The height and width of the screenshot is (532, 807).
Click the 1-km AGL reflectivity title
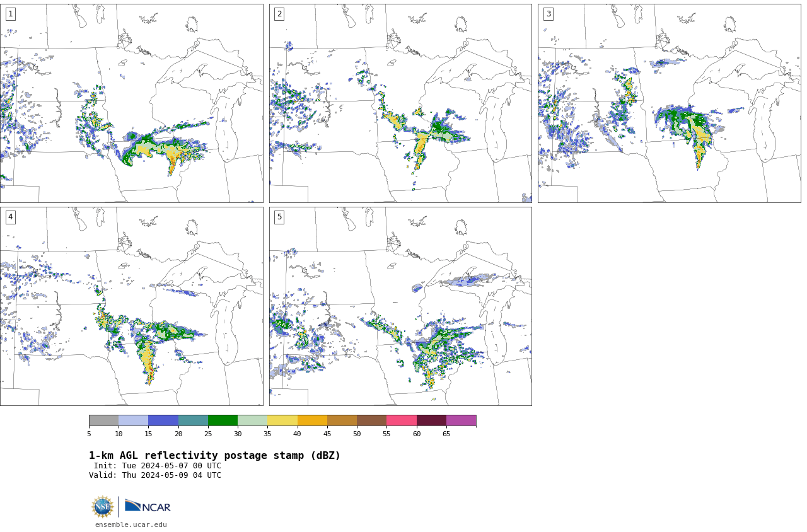pos(214,456)
